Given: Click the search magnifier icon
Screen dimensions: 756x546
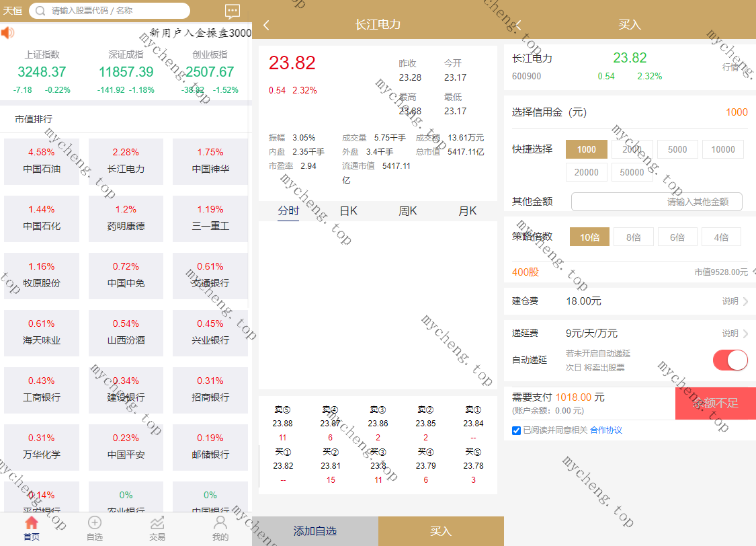Looking at the screenshot, I should (41, 11).
